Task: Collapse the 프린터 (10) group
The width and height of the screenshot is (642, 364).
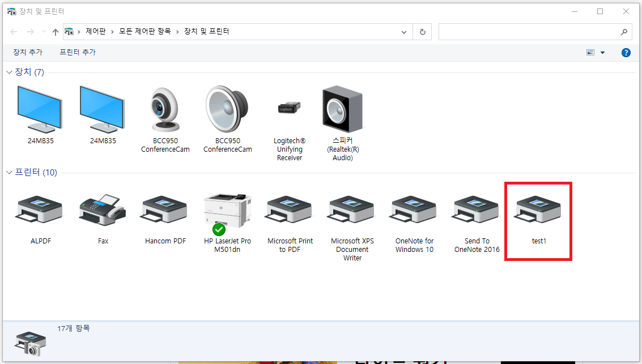Action: click(9, 173)
